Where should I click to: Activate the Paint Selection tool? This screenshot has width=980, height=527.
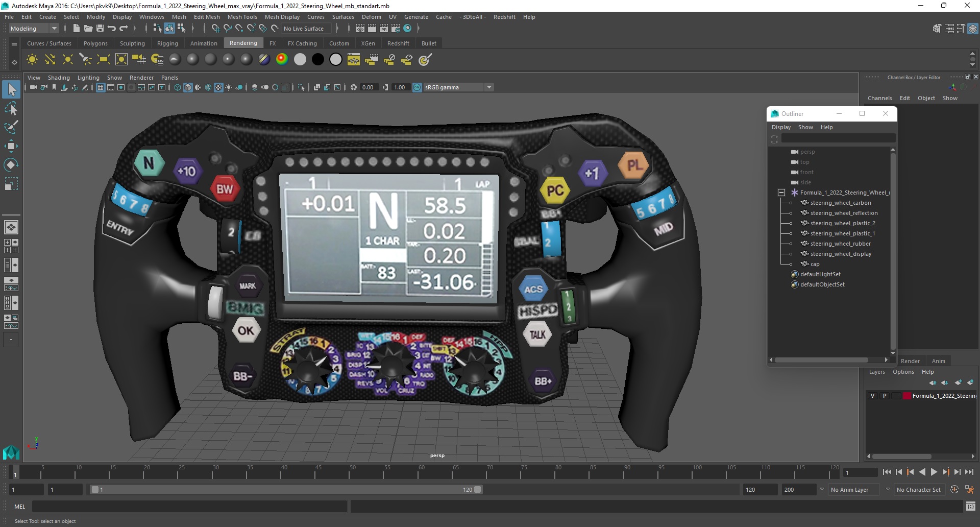click(11, 127)
